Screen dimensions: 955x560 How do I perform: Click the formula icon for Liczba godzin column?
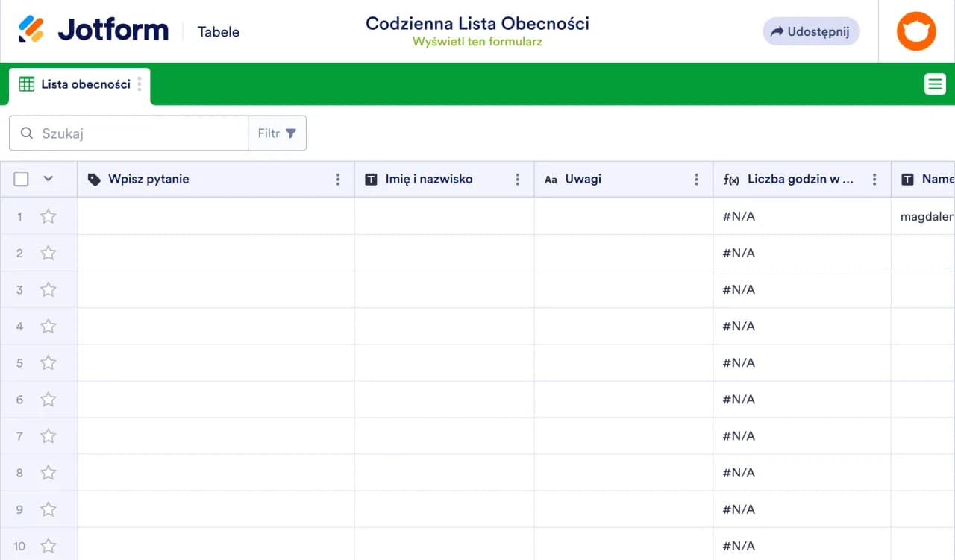click(x=731, y=180)
